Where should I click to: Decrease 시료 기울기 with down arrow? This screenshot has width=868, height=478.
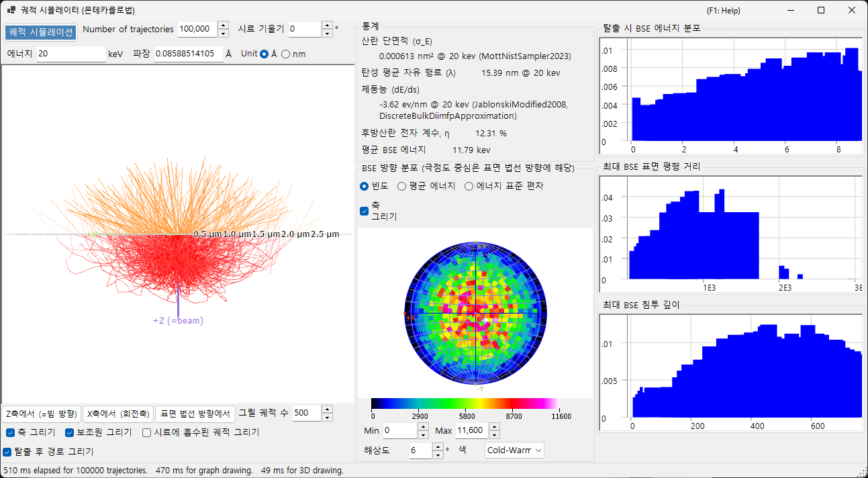pos(327,34)
